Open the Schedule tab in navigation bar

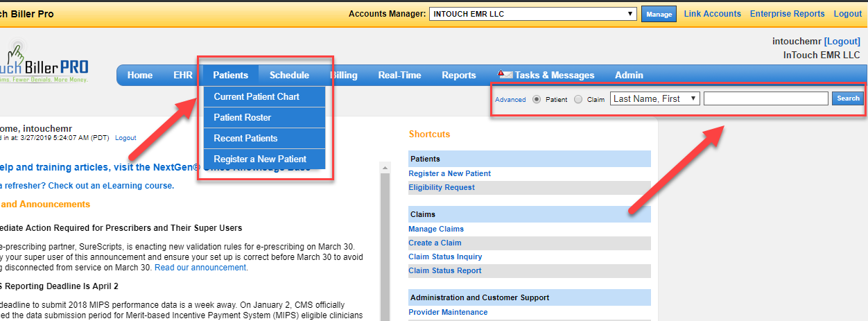pyautogui.click(x=289, y=75)
